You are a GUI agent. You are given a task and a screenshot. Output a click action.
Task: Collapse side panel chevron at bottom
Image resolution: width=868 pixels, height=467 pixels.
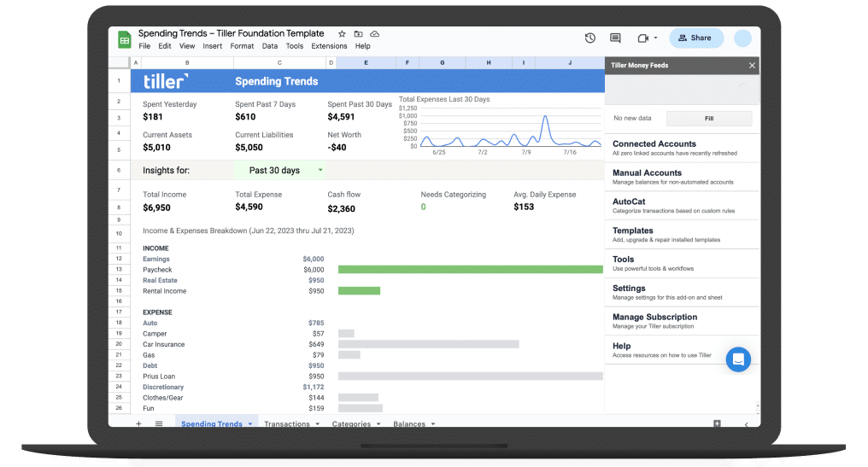click(746, 424)
